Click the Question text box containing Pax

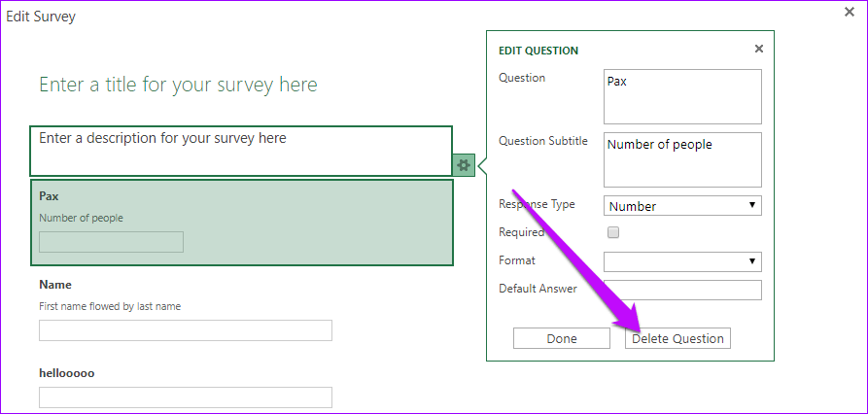point(681,96)
